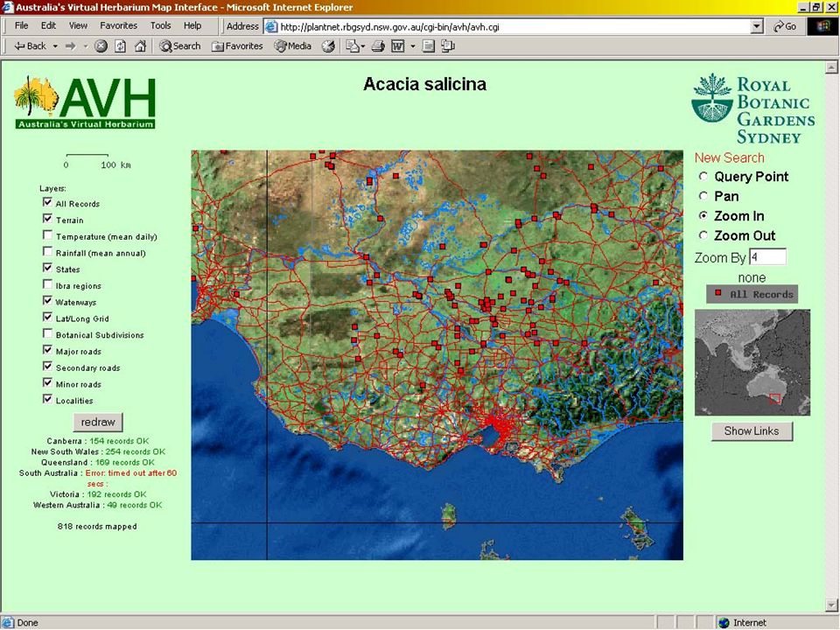Open the Media bar
The height and width of the screenshot is (630, 840).
292,46
